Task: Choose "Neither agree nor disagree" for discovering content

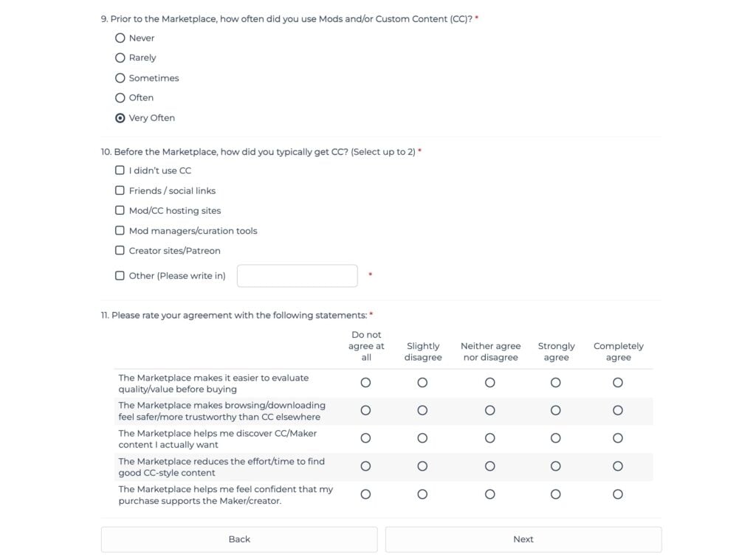Action: pyautogui.click(x=490, y=437)
